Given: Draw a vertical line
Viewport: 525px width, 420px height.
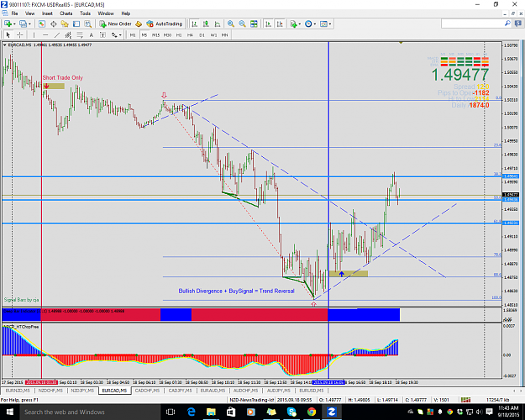Looking at the screenshot, I should (x=34, y=34).
